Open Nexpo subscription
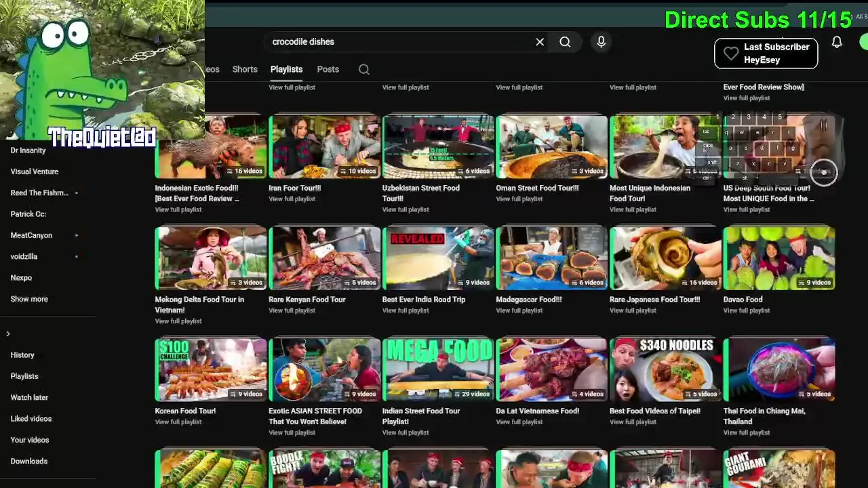868x488 pixels. 21,277
